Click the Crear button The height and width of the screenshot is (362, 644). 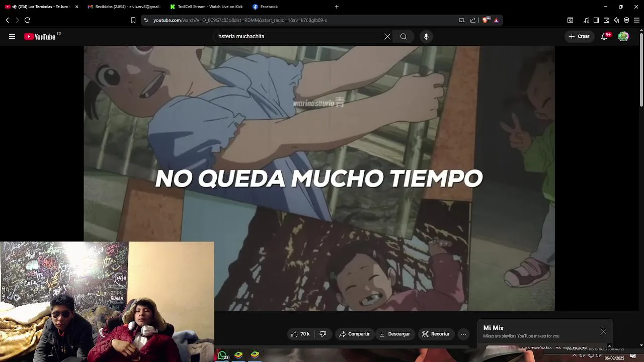click(x=579, y=36)
